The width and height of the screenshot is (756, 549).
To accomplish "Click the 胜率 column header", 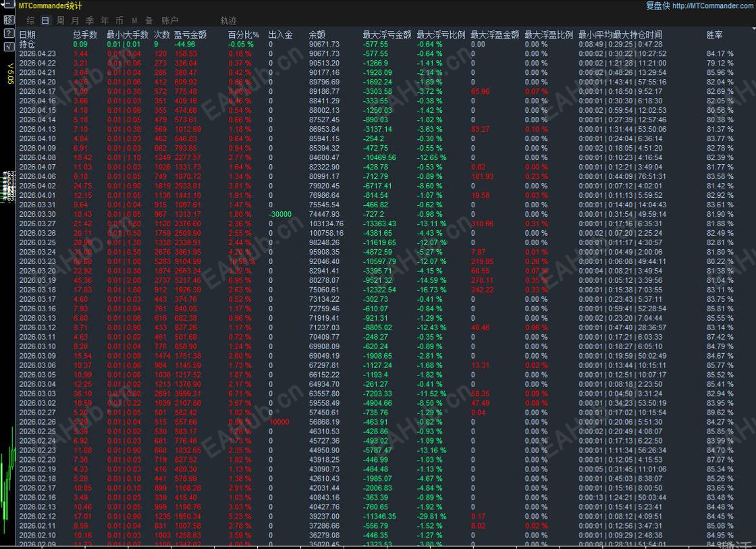I will click(x=715, y=34).
